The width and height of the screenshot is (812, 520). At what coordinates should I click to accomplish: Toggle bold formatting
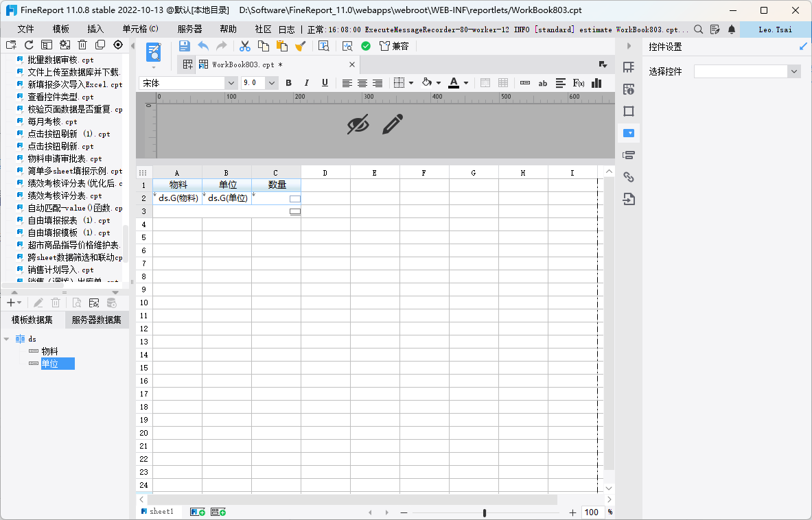(288, 83)
